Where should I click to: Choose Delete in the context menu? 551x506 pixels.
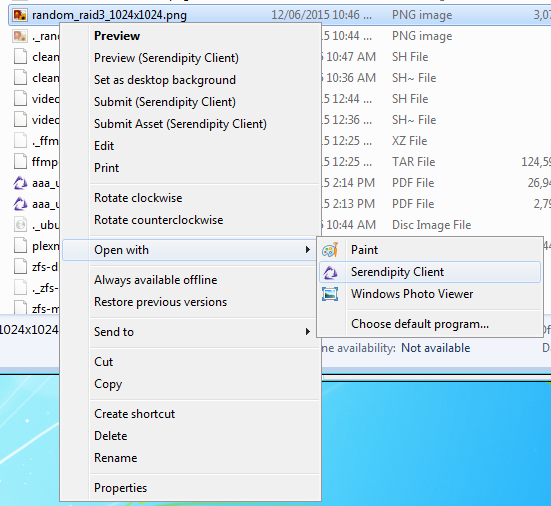click(111, 436)
